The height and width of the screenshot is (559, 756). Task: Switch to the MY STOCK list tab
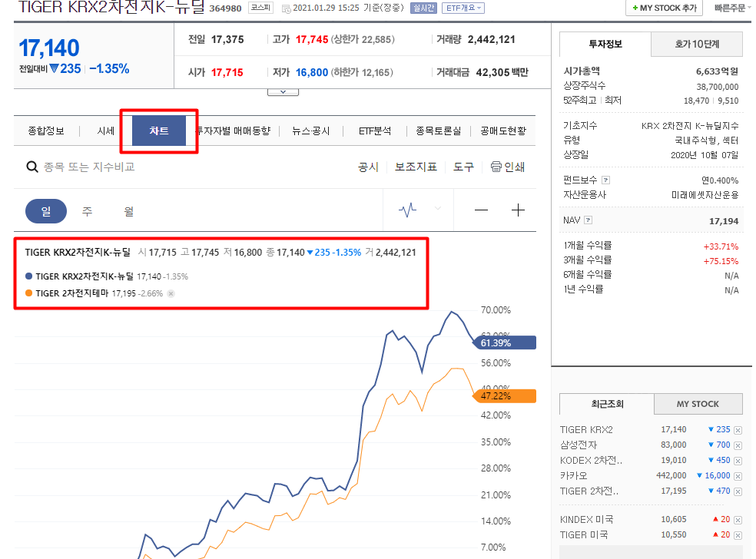click(x=698, y=404)
